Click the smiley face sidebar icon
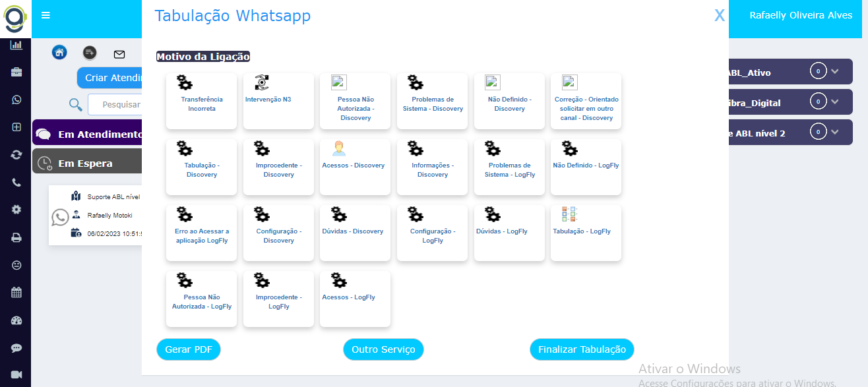868x387 pixels. [16, 265]
